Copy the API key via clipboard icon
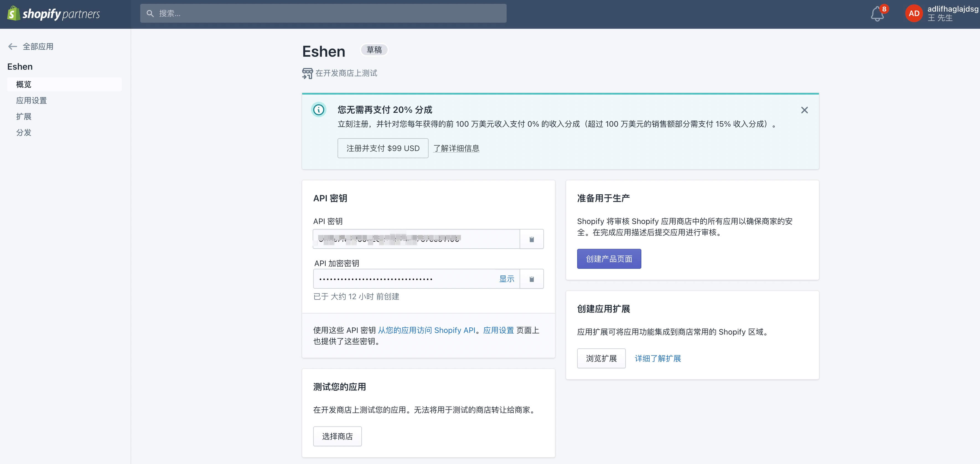Viewport: 980px width, 464px height. tap(532, 239)
